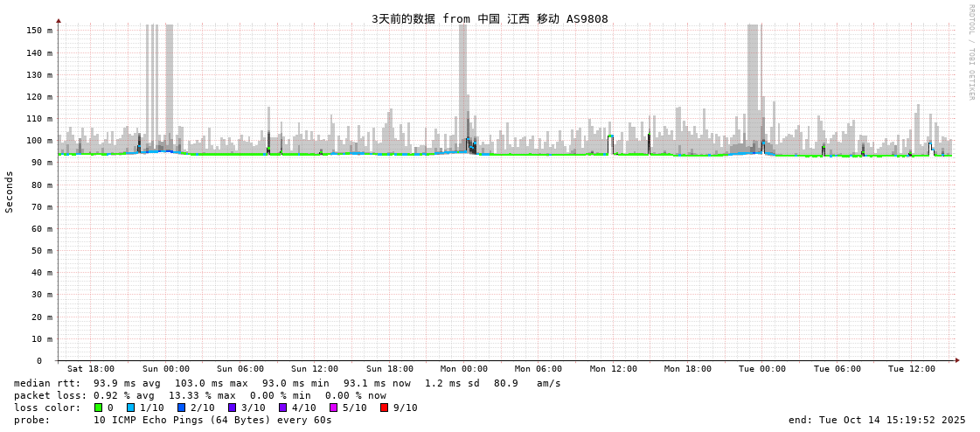Click the 100 m y-axis label
Image resolution: width=980 pixels, height=432 pixels.
coord(38,141)
